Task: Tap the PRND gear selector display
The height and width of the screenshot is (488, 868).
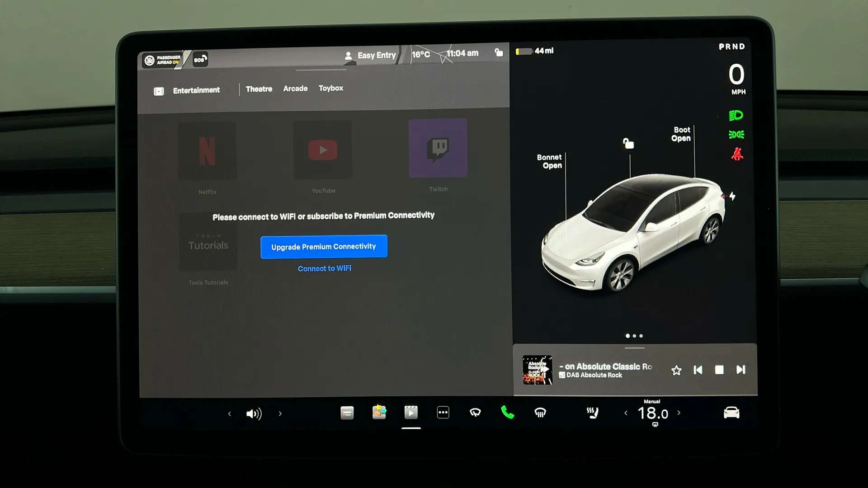Action: point(732,47)
